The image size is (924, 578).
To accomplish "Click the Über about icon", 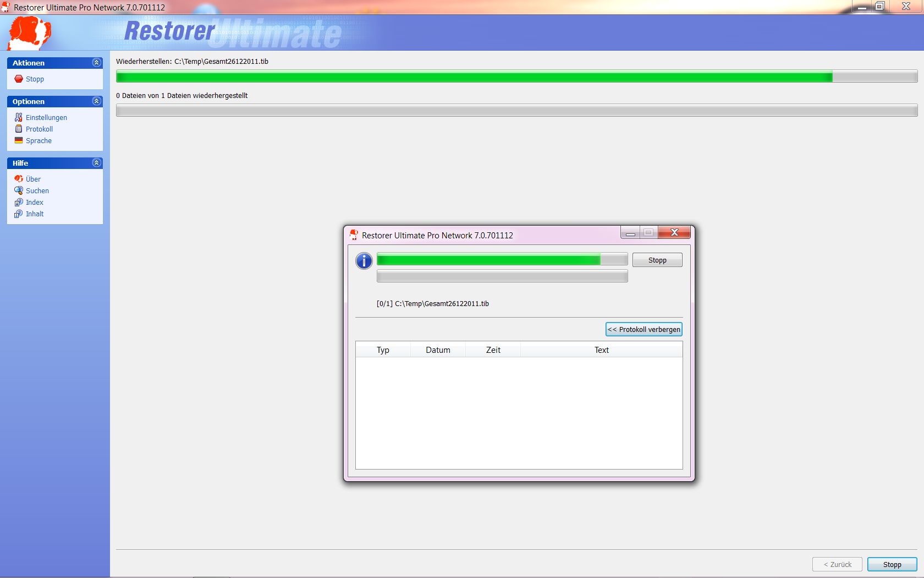I will point(19,179).
